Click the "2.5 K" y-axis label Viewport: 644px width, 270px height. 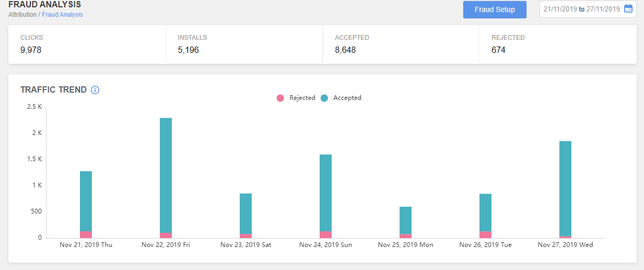[34, 107]
